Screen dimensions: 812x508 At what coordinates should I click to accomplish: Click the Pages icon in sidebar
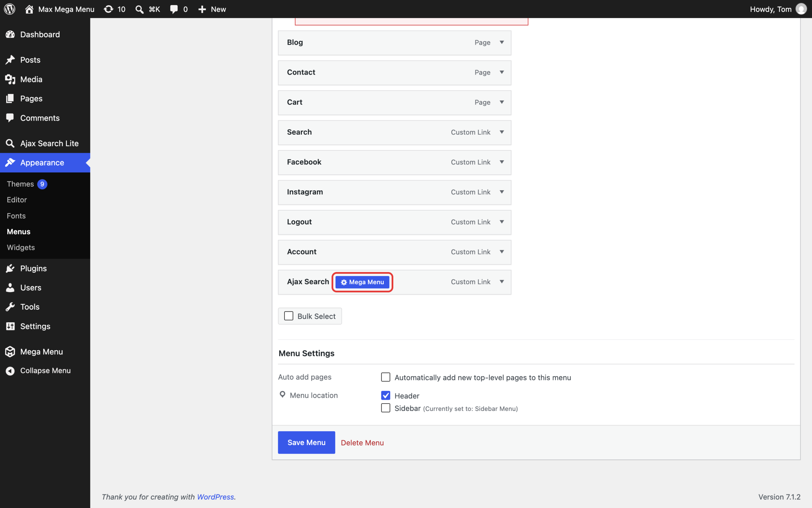(x=10, y=98)
